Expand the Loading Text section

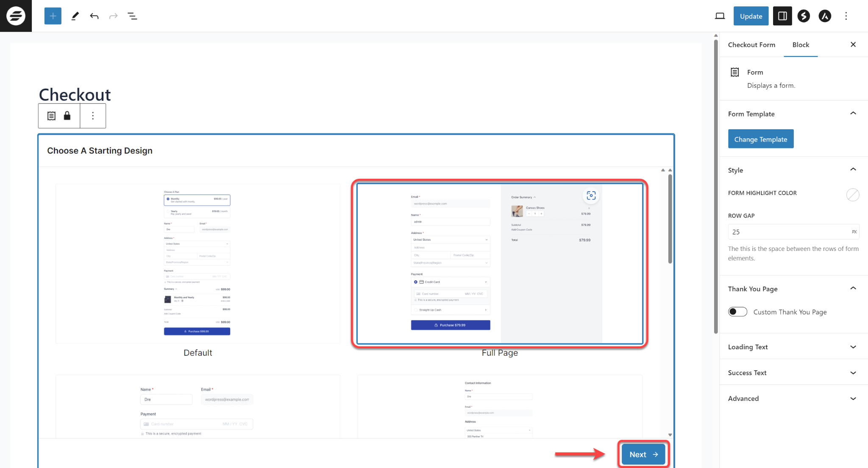tap(853, 347)
